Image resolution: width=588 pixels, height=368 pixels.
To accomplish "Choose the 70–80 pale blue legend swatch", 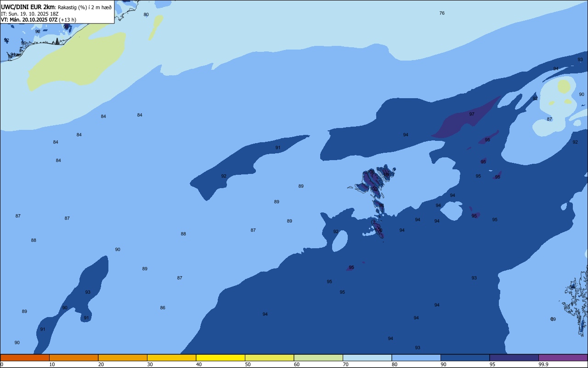I will (367, 357).
